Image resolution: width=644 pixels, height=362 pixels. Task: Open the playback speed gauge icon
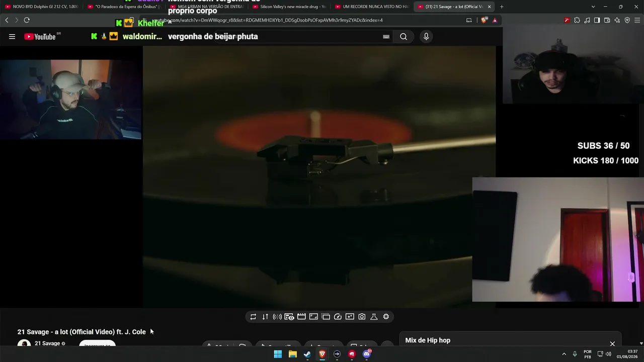point(338,317)
